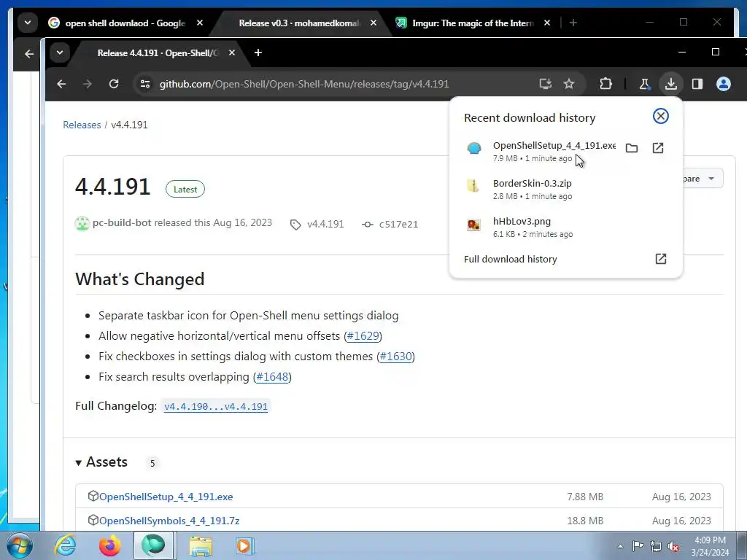Close the Release v0.3 tab
This screenshot has width=747, height=560.
tap(373, 23)
